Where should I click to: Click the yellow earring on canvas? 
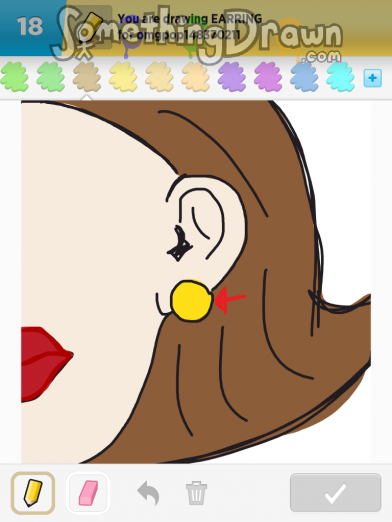click(x=192, y=301)
